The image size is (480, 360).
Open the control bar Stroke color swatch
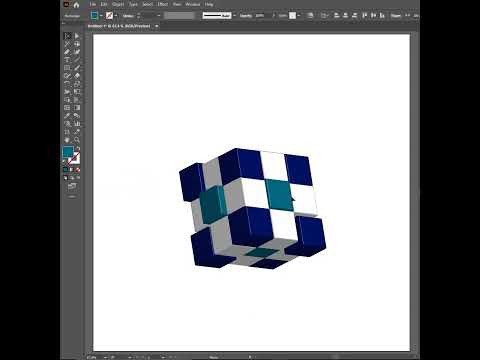click(109, 15)
